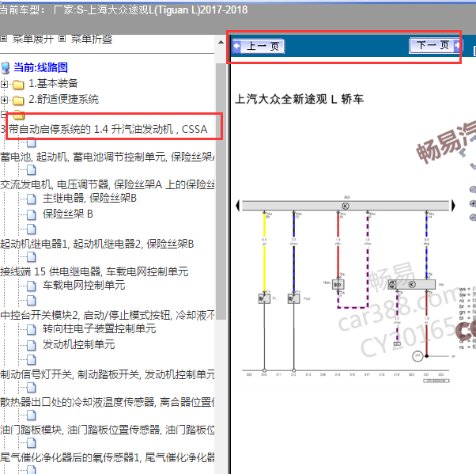The image size is (476, 474).
Task: Click the open folder icon above CSSA
Action: pos(19,115)
